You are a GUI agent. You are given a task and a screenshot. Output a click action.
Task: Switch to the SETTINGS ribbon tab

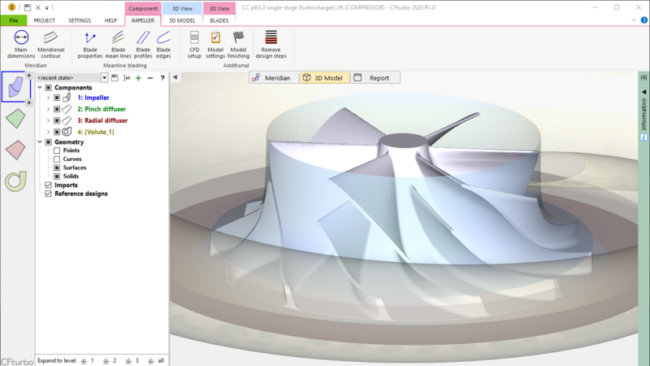tap(80, 20)
